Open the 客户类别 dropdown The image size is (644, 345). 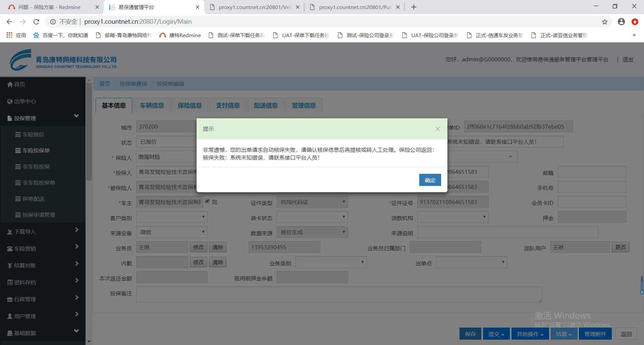[172, 217]
